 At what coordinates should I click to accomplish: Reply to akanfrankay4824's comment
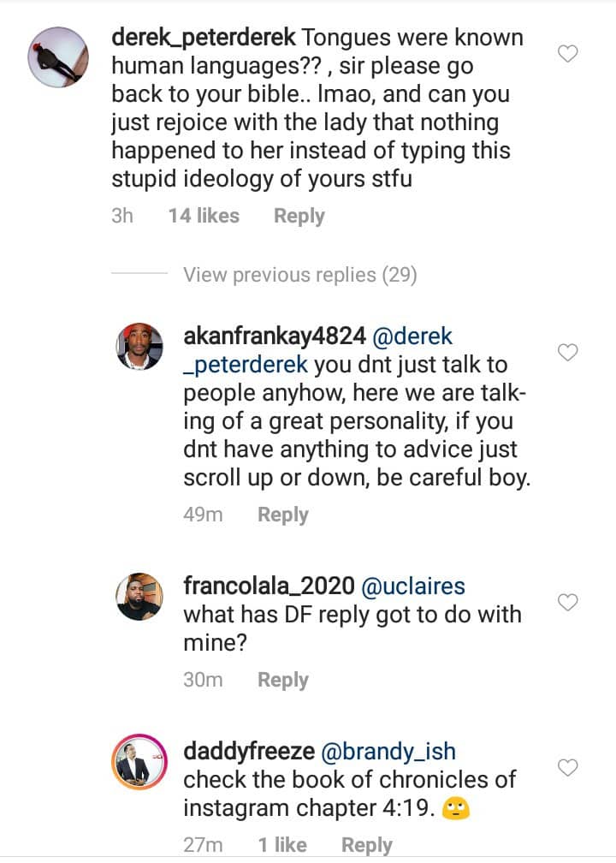coord(282,515)
